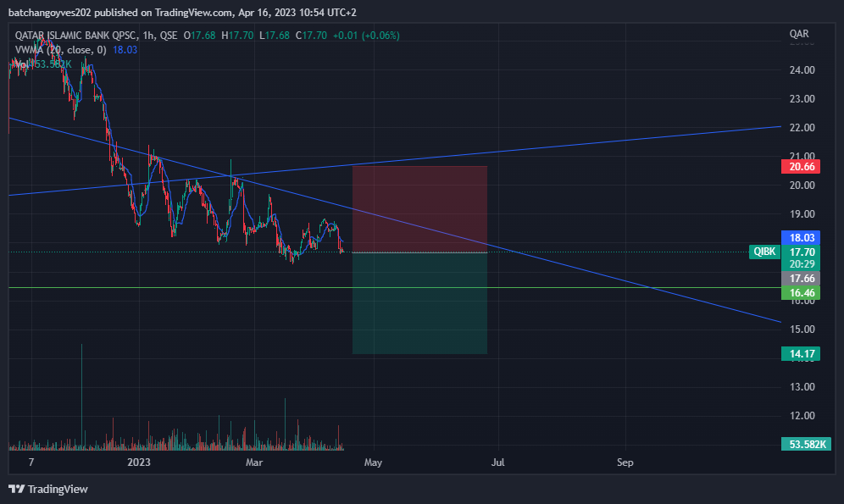Click the 24.00 price axis label
This screenshot has height=504, width=844.
click(x=802, y=70)
